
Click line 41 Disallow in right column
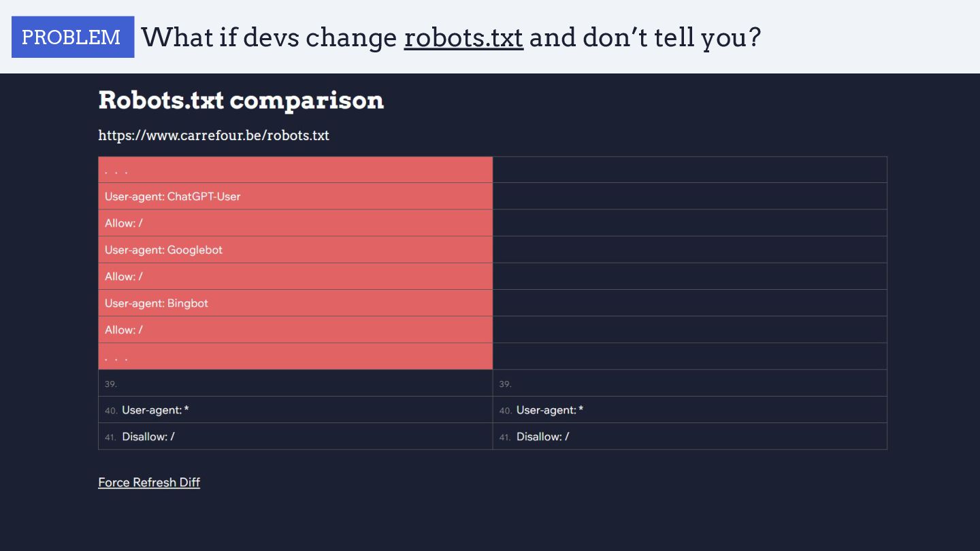pyautogui.click(x=543, y=437)
